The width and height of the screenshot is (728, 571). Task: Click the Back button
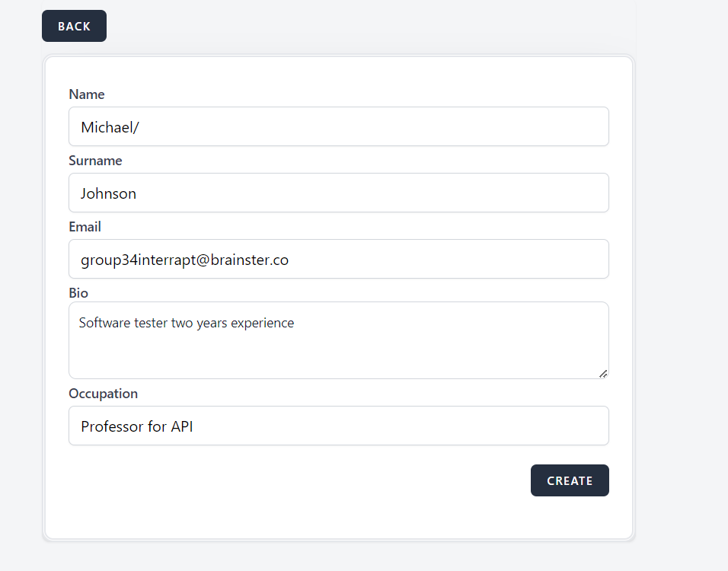74,26
